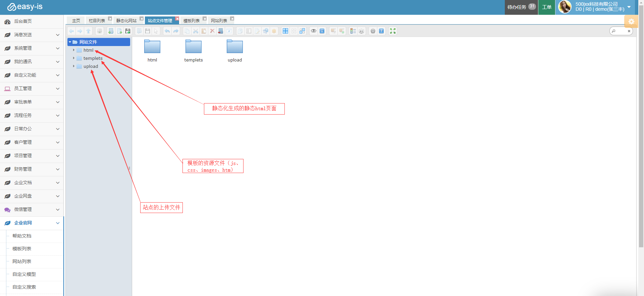Switch to the 主页 tab

pos(76,20)
